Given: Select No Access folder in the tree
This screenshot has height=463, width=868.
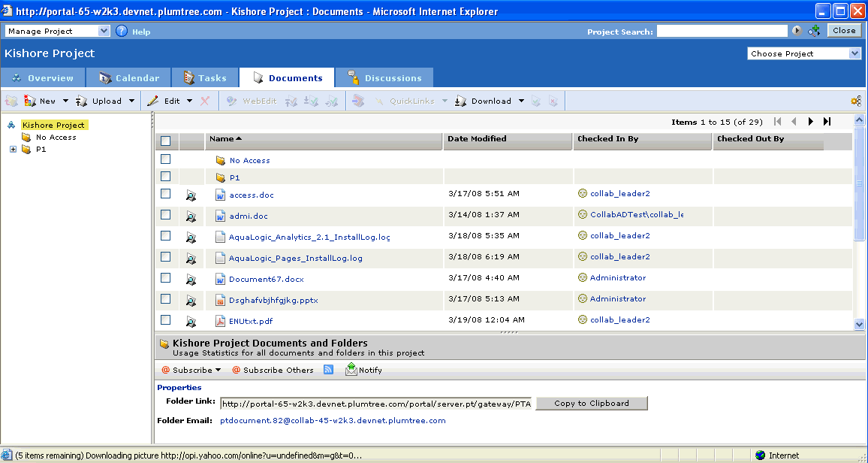Looking at the screenshot, I should click(56, 138).
